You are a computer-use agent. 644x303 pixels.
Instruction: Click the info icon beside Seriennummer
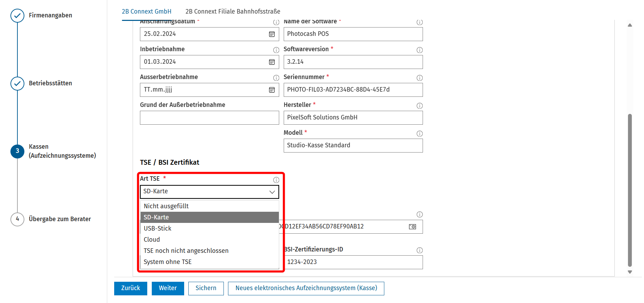[419, 78]
